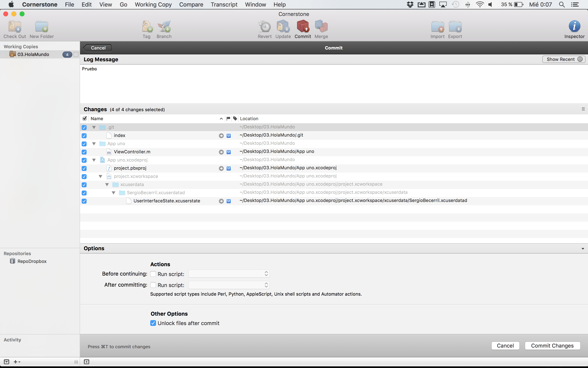Collapse the App uno.xcodeproj disclosure triangle

[94, 160]
